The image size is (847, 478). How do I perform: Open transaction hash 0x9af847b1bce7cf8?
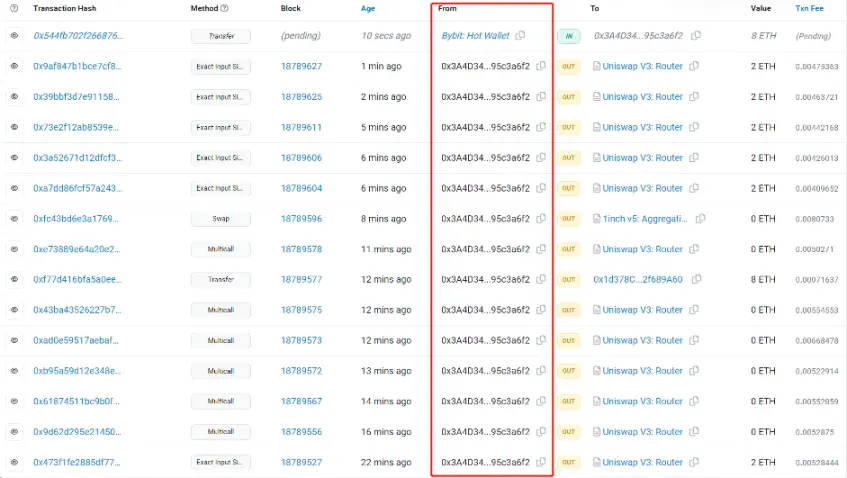coord(77,66)
